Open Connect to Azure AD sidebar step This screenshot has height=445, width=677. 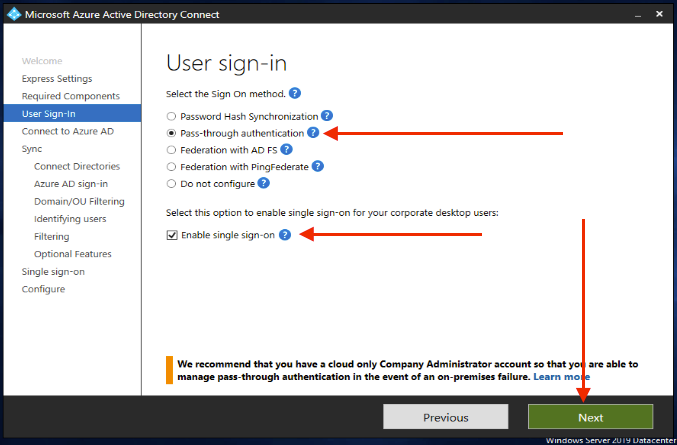[68, 131]
